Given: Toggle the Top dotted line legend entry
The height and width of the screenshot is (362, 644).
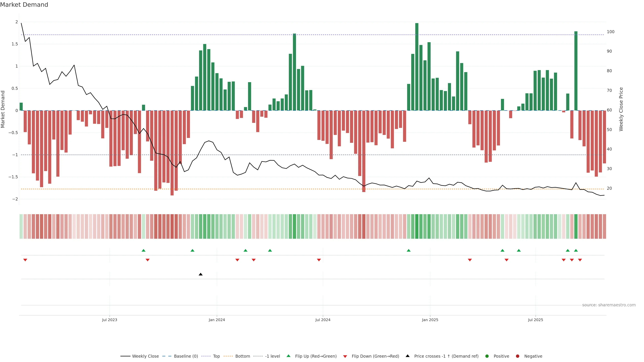Looking at the screenshot, I should (x=216, y=356).
